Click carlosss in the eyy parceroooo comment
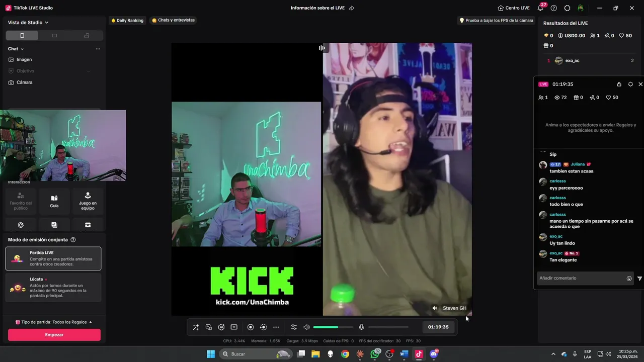The image size is (644, 362). click(557, 181)
